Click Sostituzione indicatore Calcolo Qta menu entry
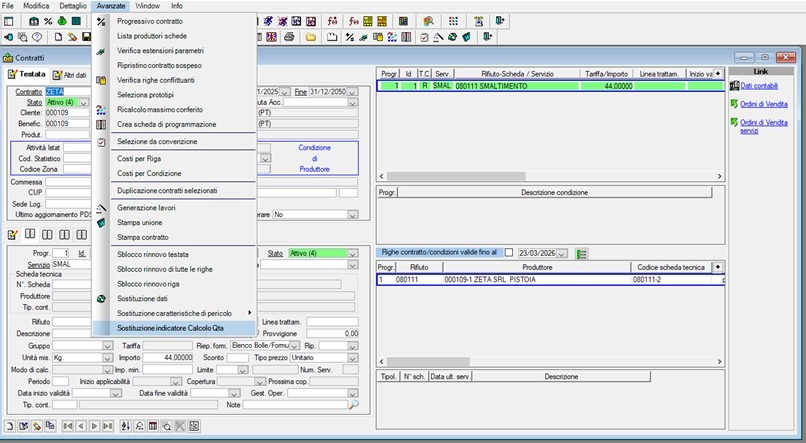 point(171,328)
